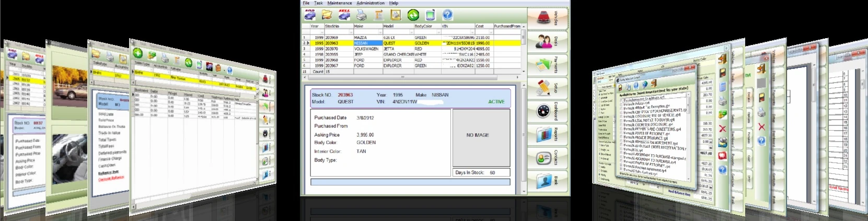Click red X delete icon in right deal window

click(x=722, y=129)
